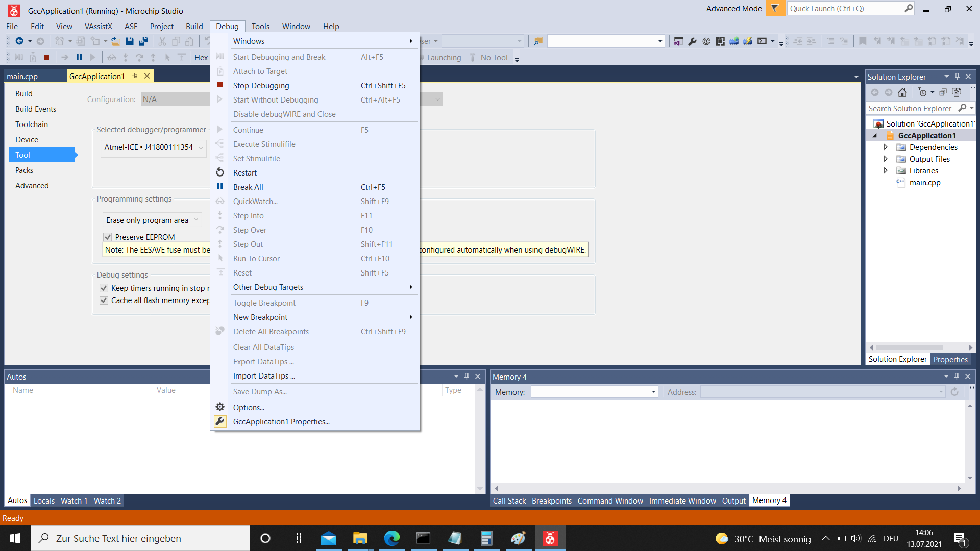
Task: Click the red Stop Debugging toolbar square
Action: click(46, 57)
